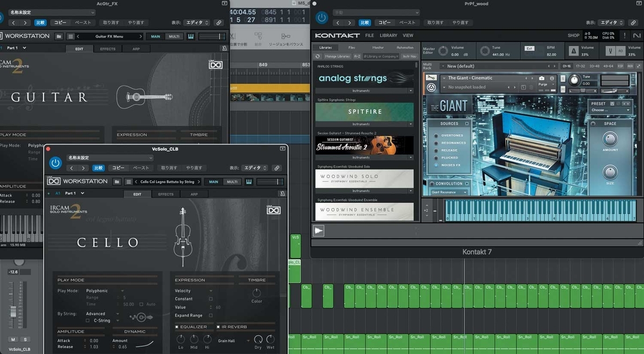Select Files tab in Kontakt browser
644x354 pixels.
352,48
